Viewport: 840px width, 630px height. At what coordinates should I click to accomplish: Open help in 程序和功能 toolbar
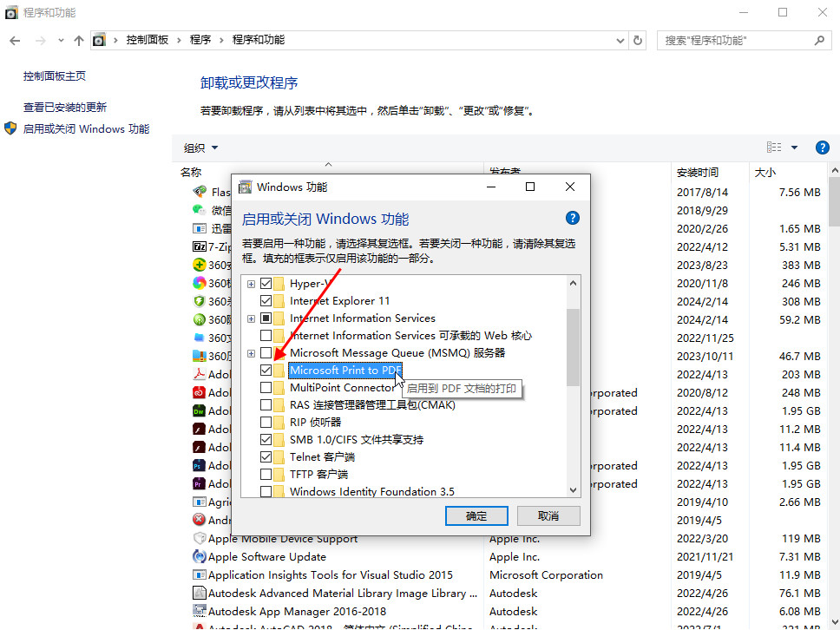pyautogui.click(x=823, y=148)
